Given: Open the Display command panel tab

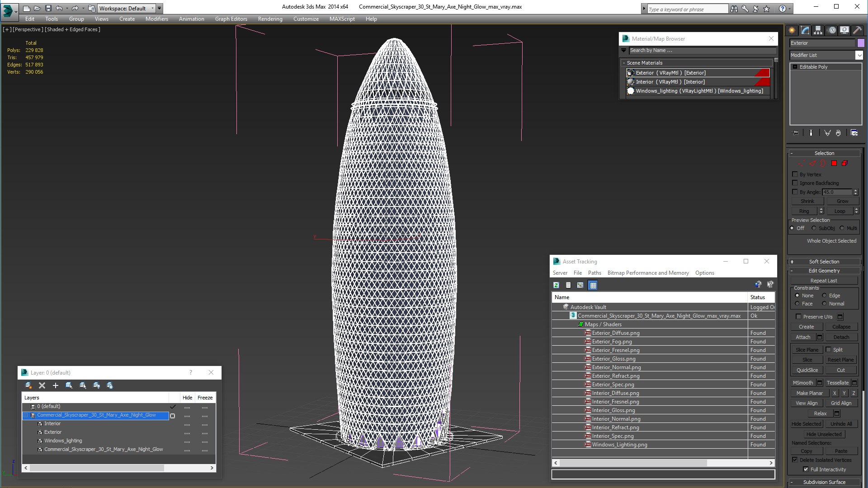Looking at the screenshot, I should click(844, 30).
